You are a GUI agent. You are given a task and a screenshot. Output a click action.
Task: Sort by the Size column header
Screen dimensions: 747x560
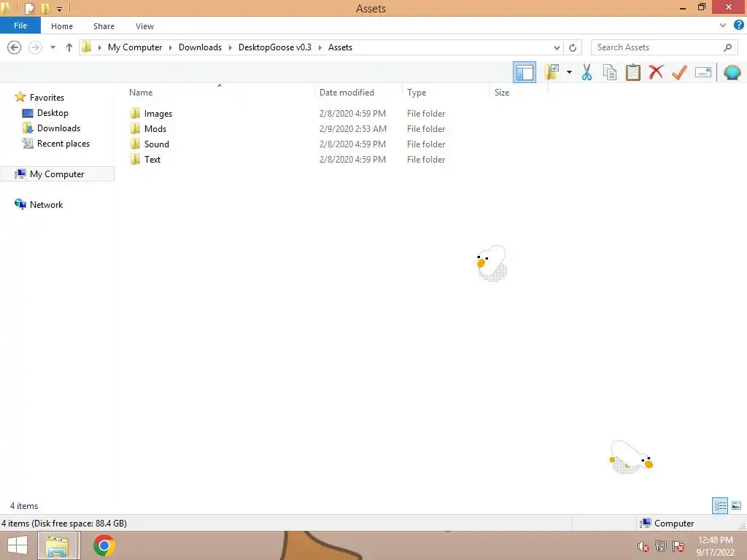click(502, 93)
